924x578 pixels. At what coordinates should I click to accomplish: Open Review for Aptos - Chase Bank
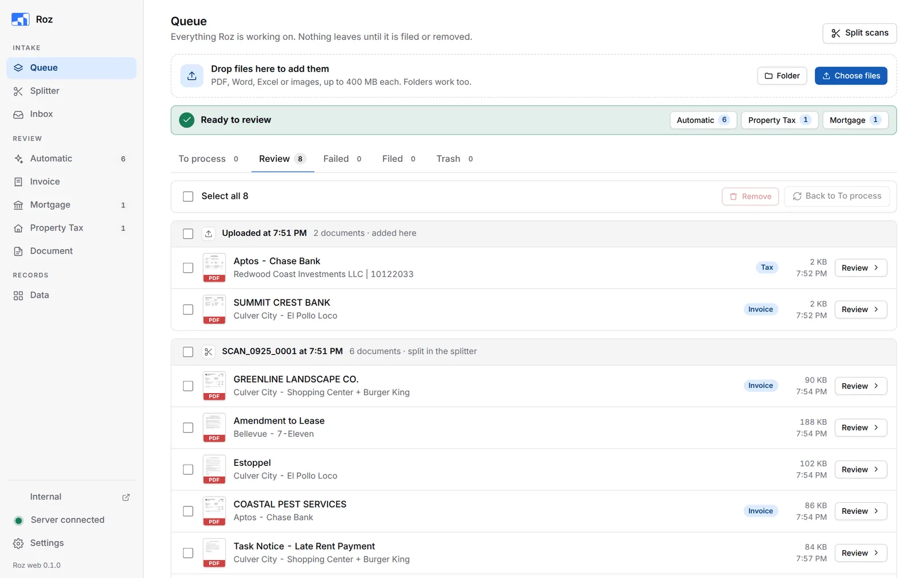click(x=860, y=268)
